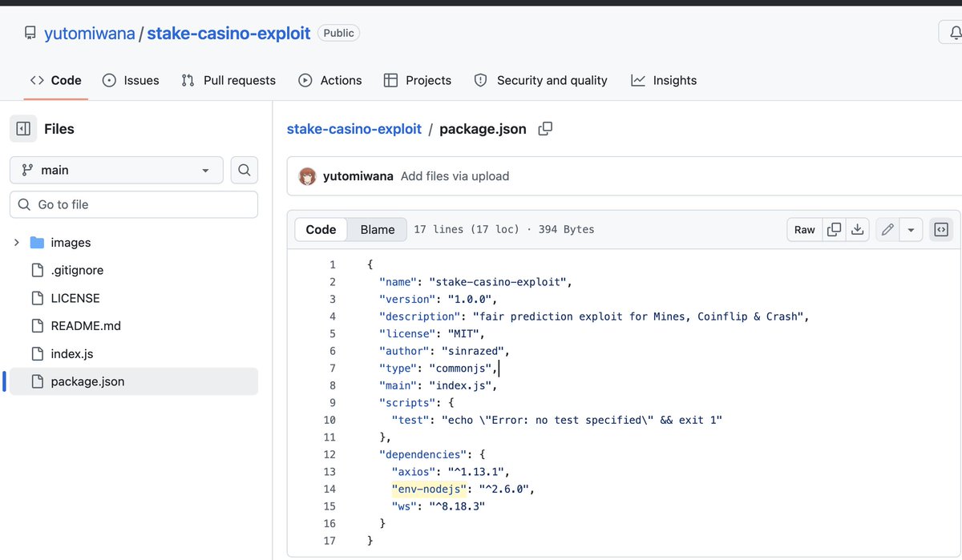
Task: Switch to the Actions tab
Action: tap(329, 80)
